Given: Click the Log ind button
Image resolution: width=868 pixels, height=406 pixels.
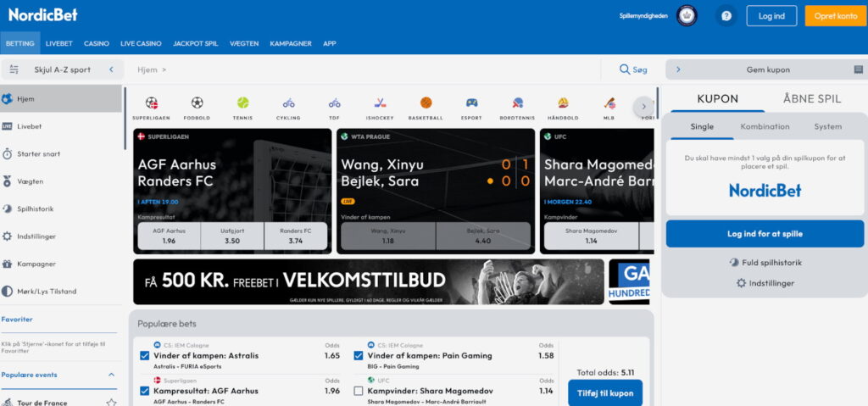Looking at the screenshot, I should 771,16.
